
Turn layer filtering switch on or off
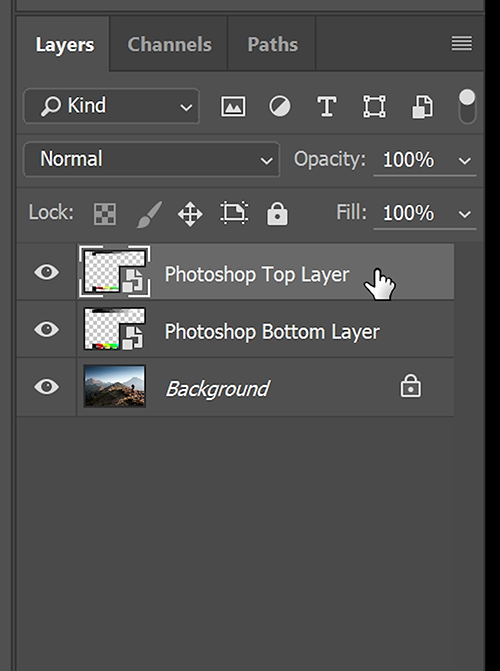pyautogui.click(x=467, y=107)
